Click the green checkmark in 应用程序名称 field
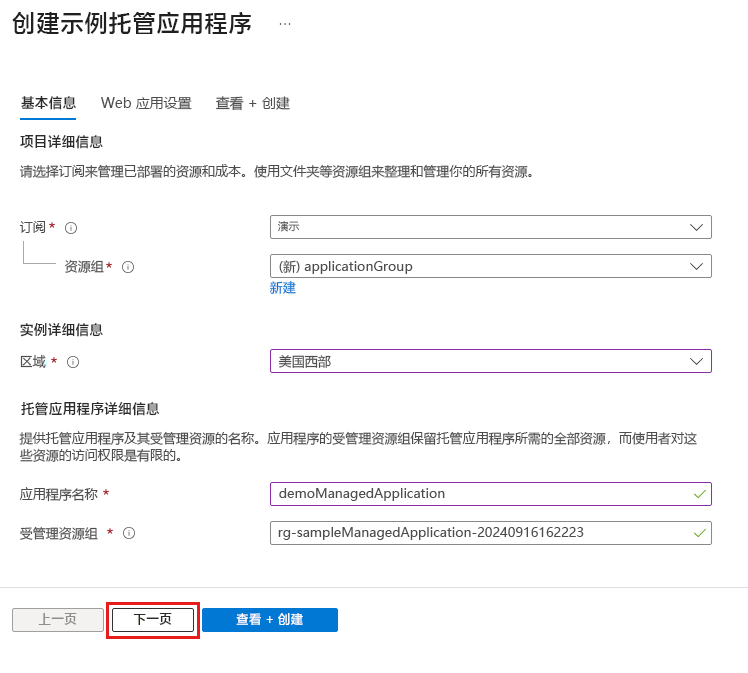 click(x=699, y=494)
